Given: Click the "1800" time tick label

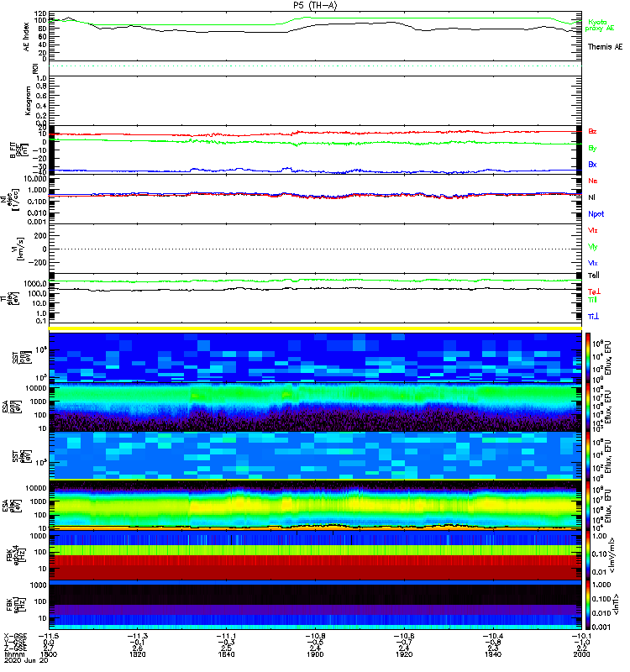Looking at the screenshot, I should pyautogui.click(x=49, y=654).
